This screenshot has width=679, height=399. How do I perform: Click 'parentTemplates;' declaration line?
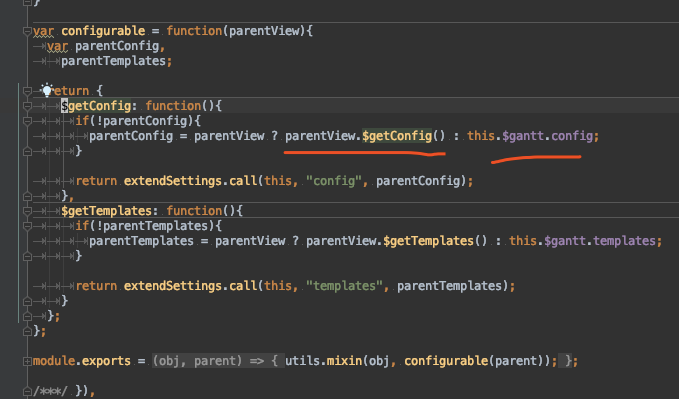click(116, 61)
